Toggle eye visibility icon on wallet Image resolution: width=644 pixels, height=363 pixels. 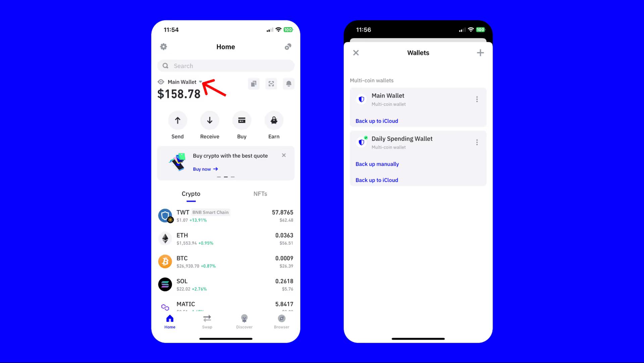pyautogui.click(x=161, y=82)
